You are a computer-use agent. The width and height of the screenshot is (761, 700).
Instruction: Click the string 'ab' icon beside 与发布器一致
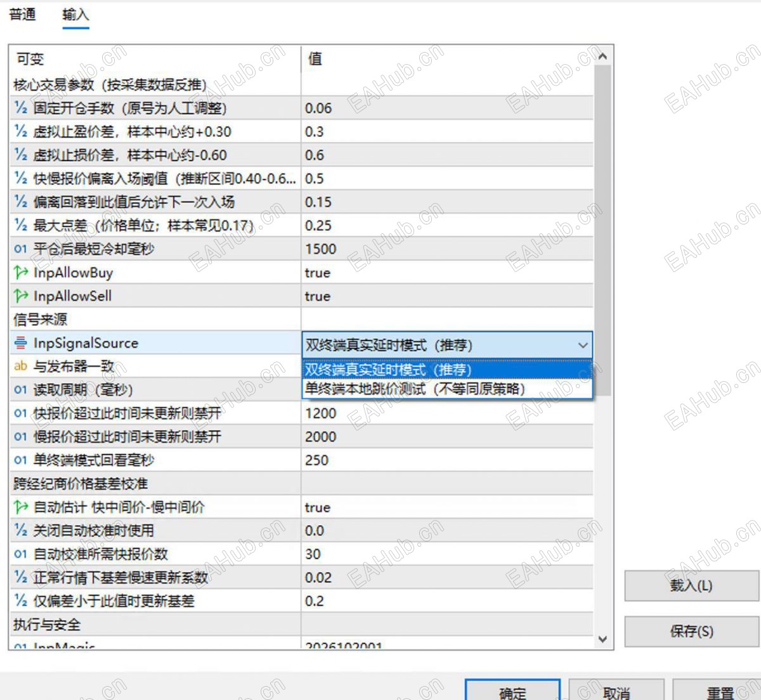(20, 366)
